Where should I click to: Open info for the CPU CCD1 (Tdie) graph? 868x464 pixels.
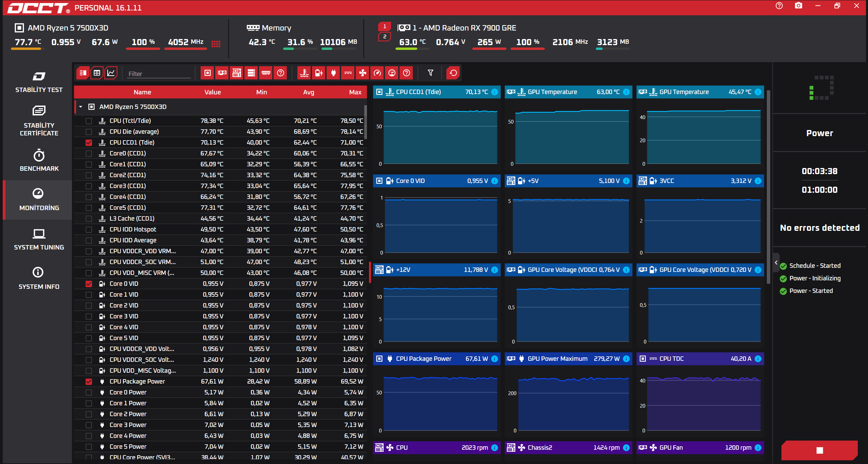pyautogui.click(x=495, y=92)
